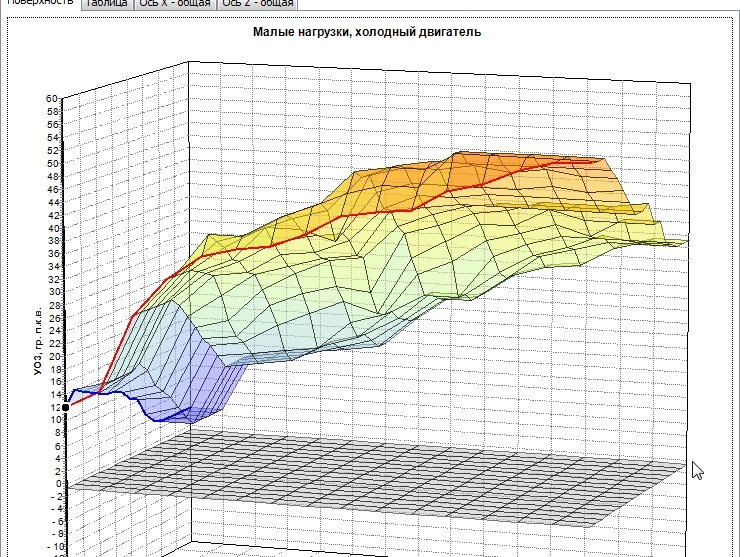Click the right end of the red curve
The width and height of the screenshot is (740, 557).
pyautogui.click(x=598, y=159)
